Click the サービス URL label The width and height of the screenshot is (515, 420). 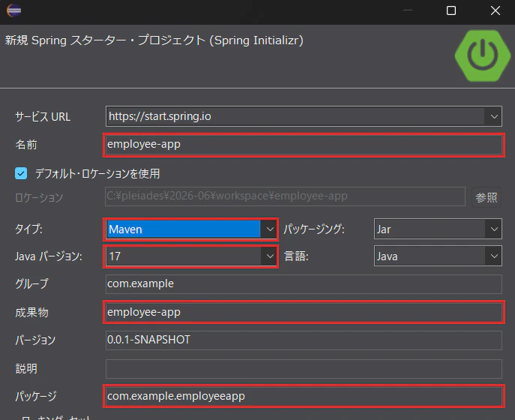(x=43, y=117)
